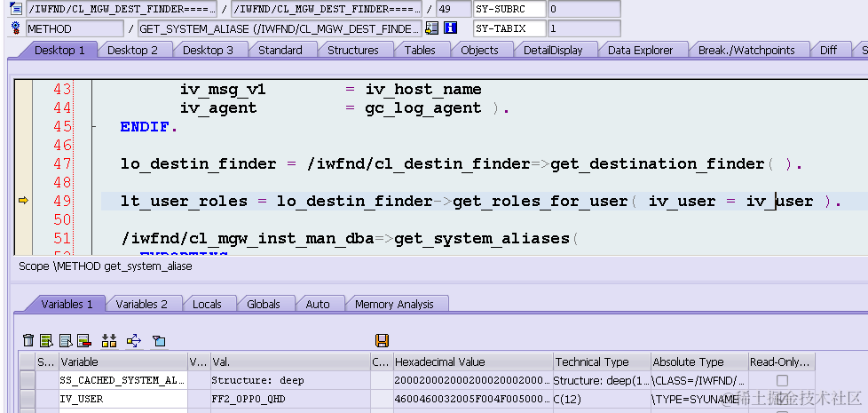This screenshot has height=413, width=868.
Task: Toggle Read-Only checkbox for SS_CACHED_SYSTEM_AL row
Action: (x=782, y=380)
